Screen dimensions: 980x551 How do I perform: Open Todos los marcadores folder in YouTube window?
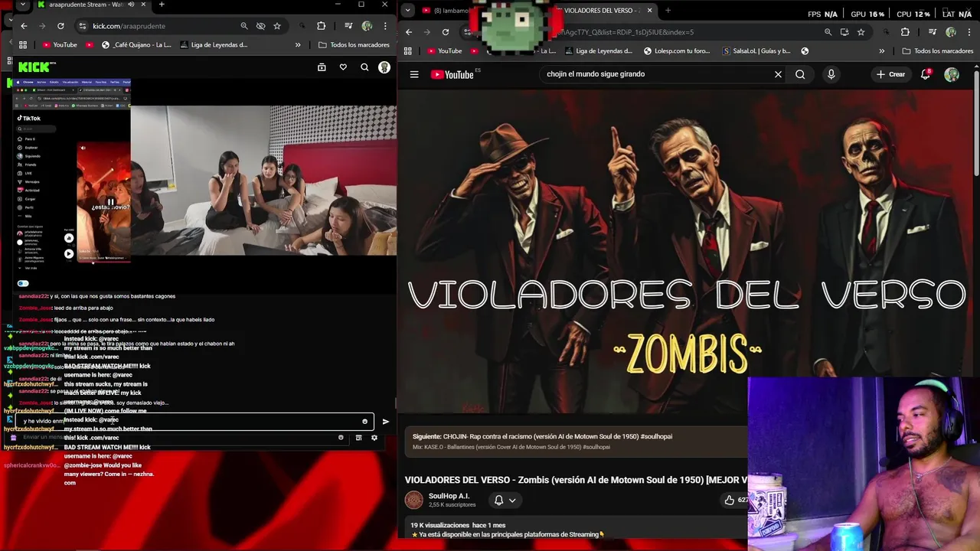[937, 51]
